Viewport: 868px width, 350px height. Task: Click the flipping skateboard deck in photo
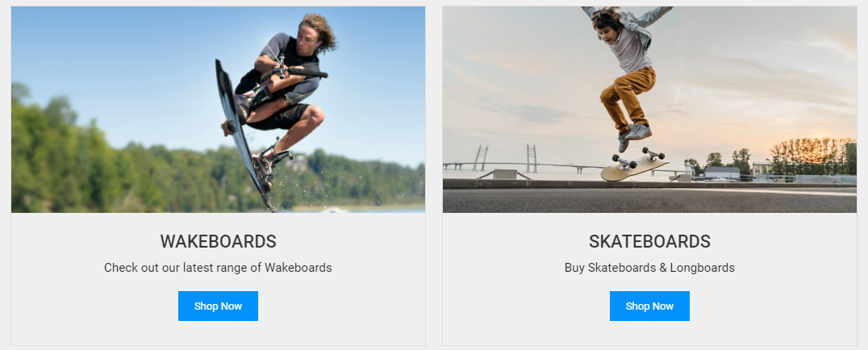pyautogui.click(x=634, y=165)
